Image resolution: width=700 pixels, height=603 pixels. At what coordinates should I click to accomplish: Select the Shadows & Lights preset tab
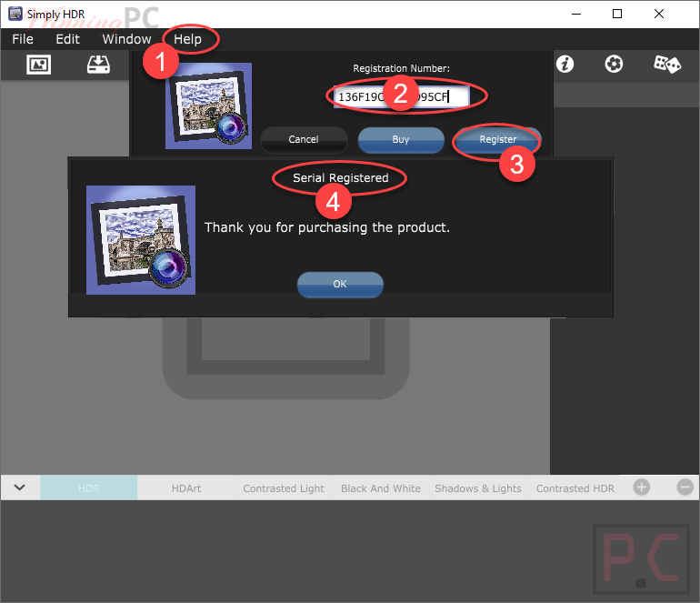click(478, 487)
